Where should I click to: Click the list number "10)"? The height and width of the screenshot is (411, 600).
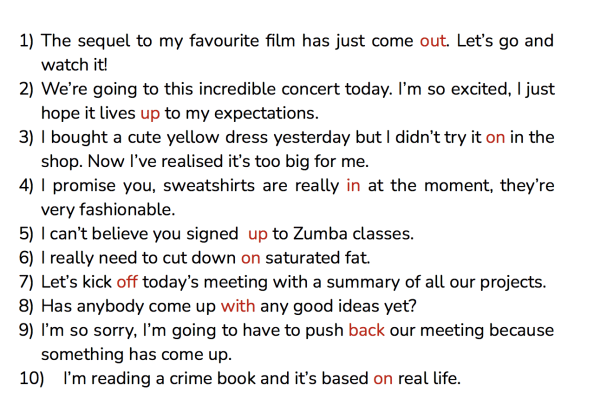click(x=32, y=378)
